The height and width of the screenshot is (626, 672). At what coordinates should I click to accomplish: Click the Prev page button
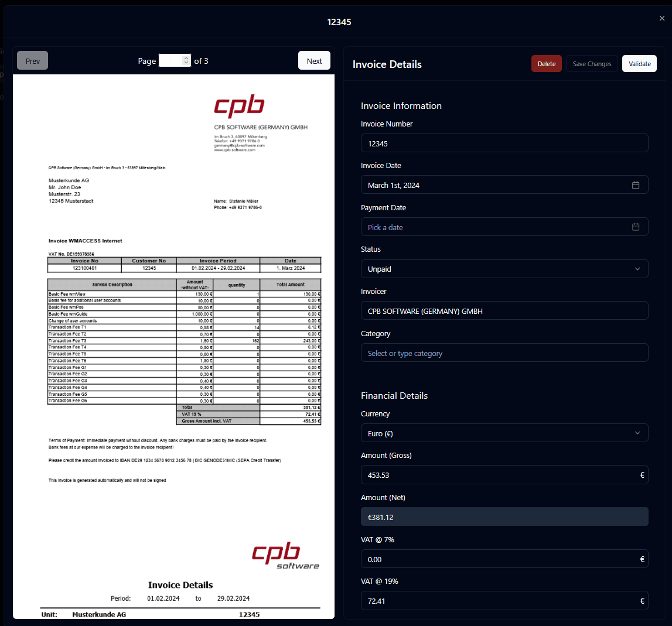coord(33,61)
